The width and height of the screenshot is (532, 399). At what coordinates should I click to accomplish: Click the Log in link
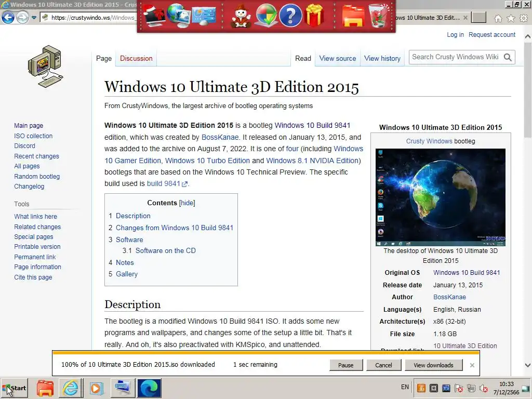pos(455,35)
